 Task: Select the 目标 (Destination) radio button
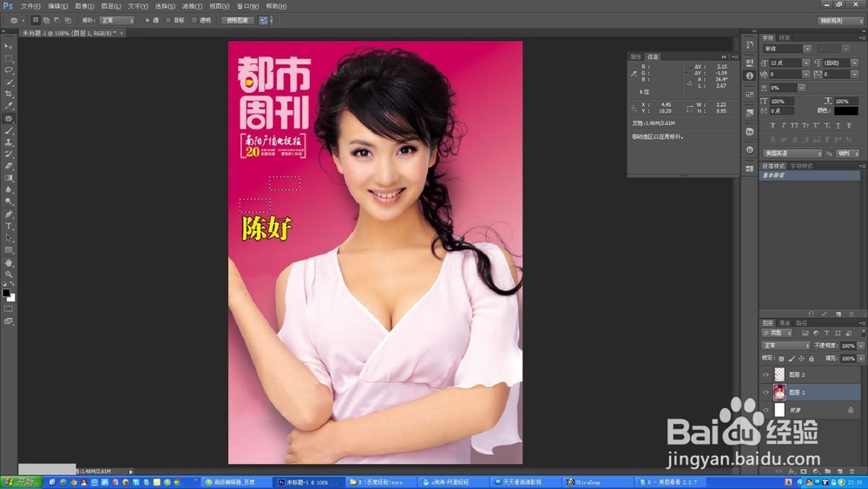[x=168, y=21]
